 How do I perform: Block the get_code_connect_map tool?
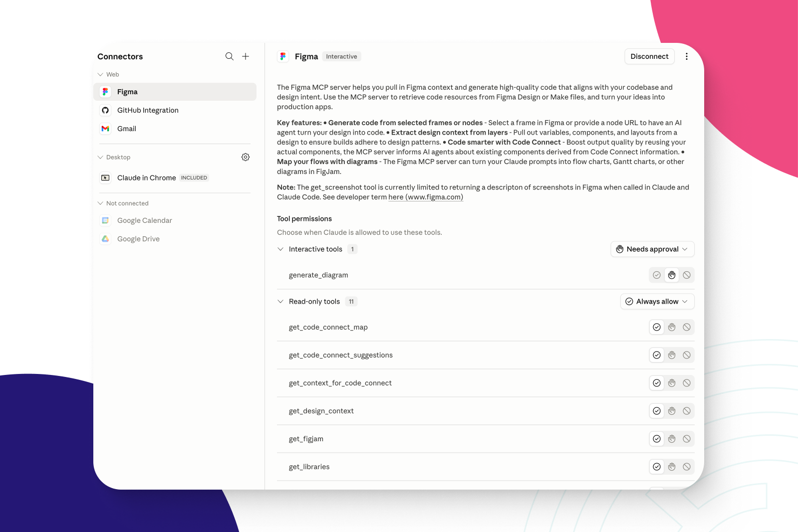[x=687, y=327]
